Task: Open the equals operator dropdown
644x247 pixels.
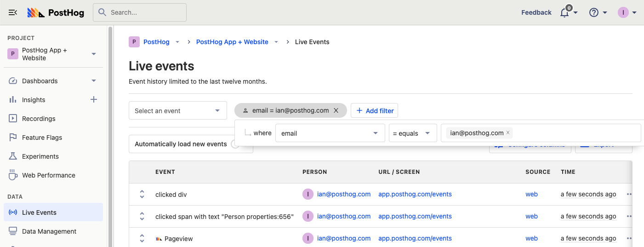Action: click(x=412, y=133)
